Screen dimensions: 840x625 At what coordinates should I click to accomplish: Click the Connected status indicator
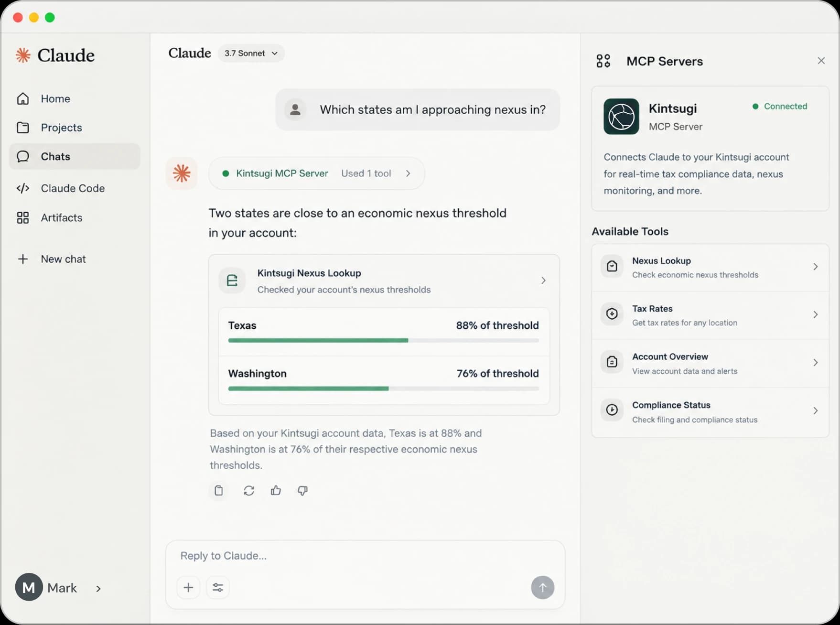click(x=780, y=106)
